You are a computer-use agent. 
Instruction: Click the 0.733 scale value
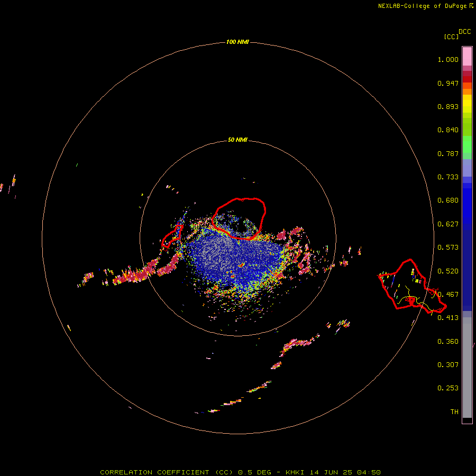pos(448,177)
